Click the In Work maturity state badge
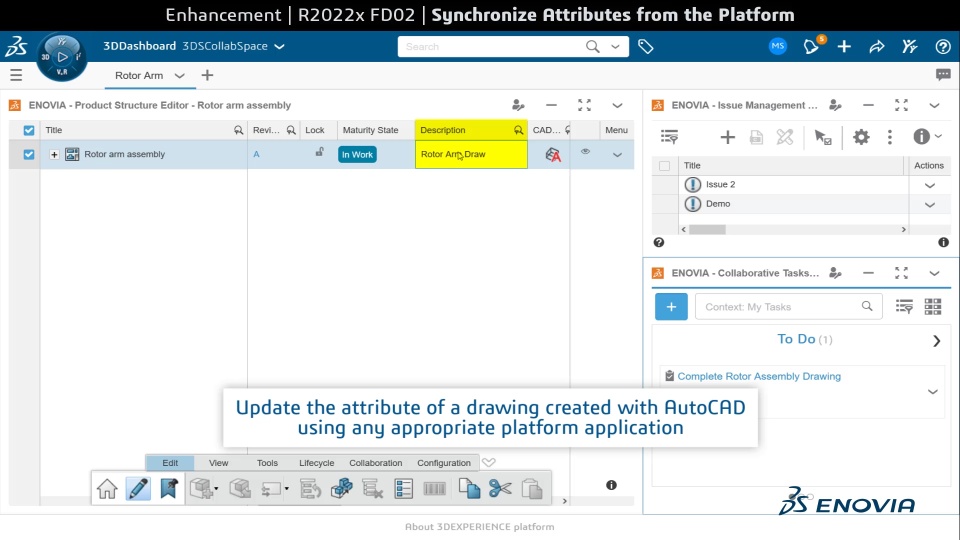Viewport: 960px width, 540px height. click(x=357, y=154)
